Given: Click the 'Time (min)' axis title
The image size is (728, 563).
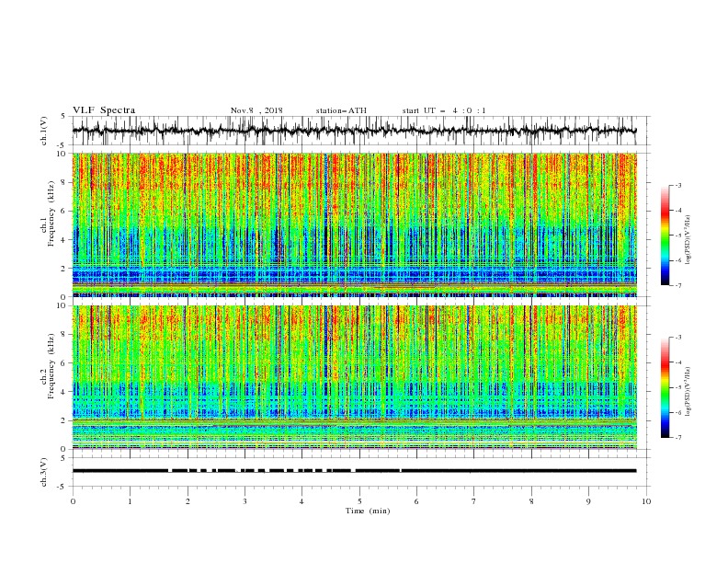Looking at the screenshot, I should coord(368,511).
